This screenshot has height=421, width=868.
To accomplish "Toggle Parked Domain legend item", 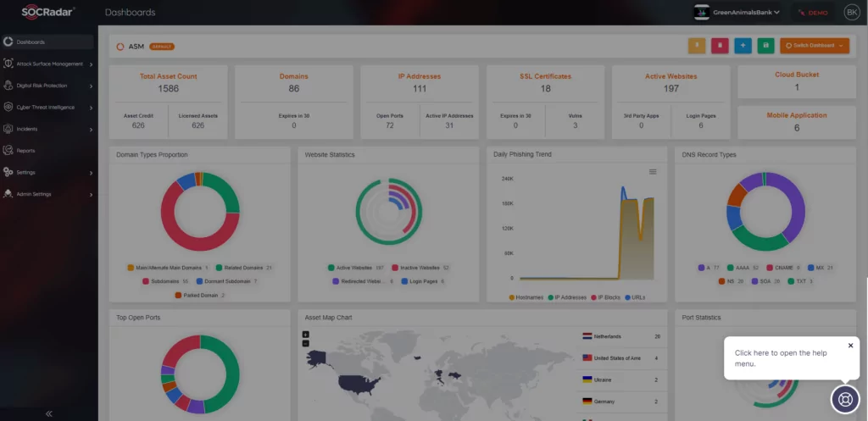I will pos(200,296).
